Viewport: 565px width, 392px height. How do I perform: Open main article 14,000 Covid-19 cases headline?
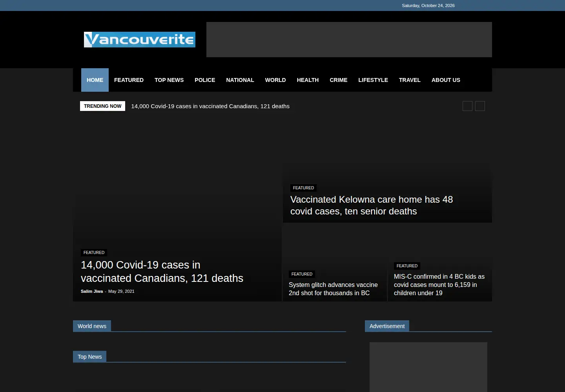[x=162, y=272]
